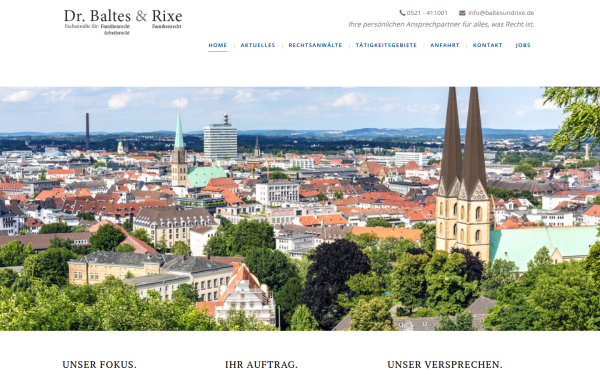
Task: Open the Tätigkeitsgebiete menu item
Action: click(x=386, y=45)
